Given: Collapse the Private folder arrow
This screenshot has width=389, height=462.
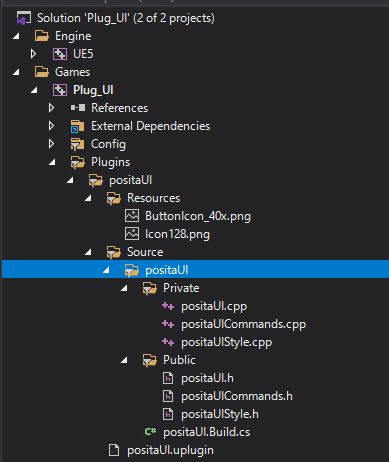Looking at the screenshot, I should coord(124,288).
